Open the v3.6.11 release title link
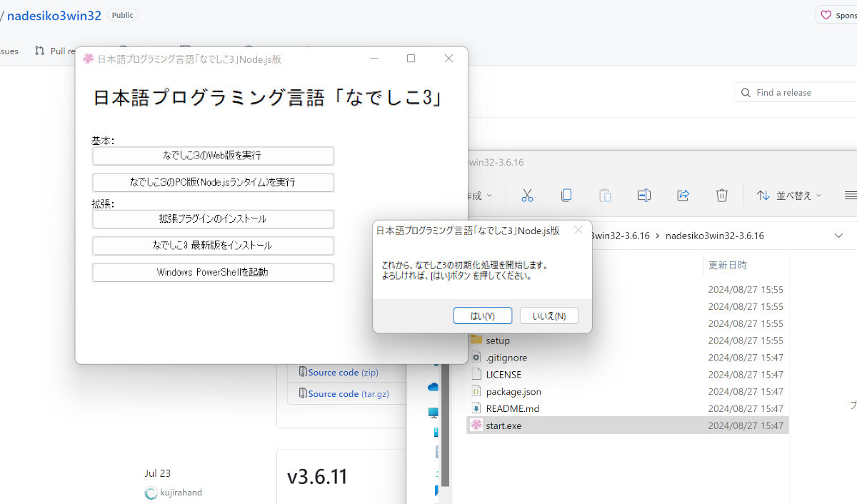Screen dimensions: 857x504 [x=317, y=477]
